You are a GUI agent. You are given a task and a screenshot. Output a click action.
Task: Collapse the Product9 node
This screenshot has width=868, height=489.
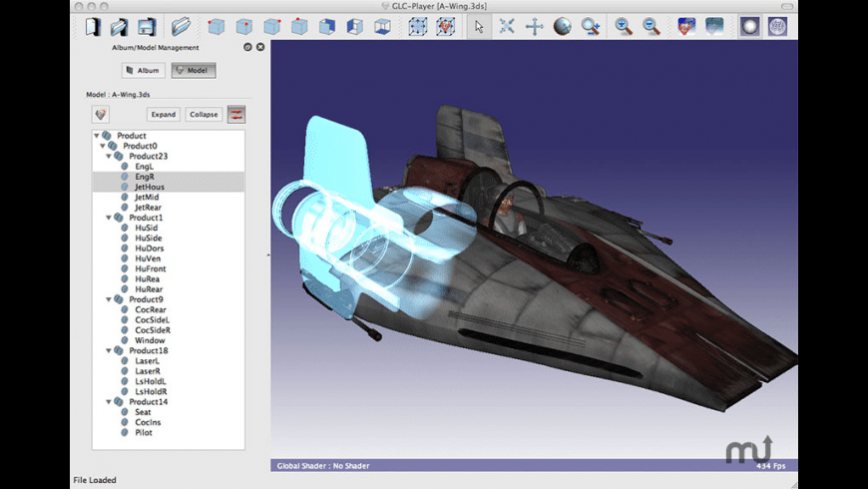pos(109,299)
